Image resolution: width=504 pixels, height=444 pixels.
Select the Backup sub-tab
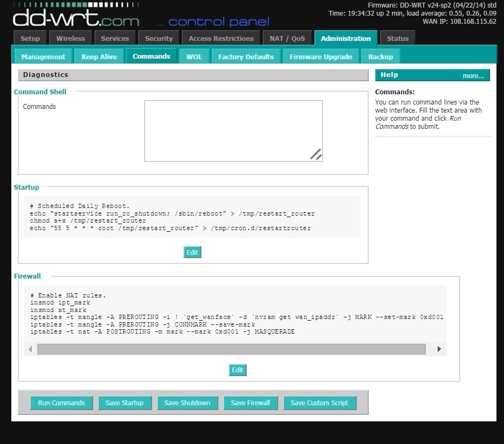(380, 56)
